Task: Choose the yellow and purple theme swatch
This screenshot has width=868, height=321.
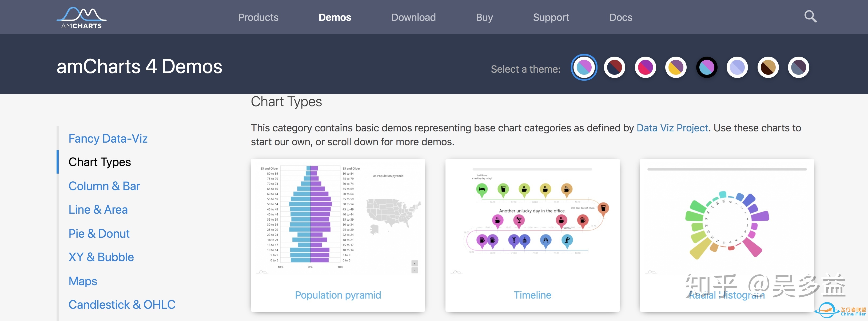Action: point(676,68)
